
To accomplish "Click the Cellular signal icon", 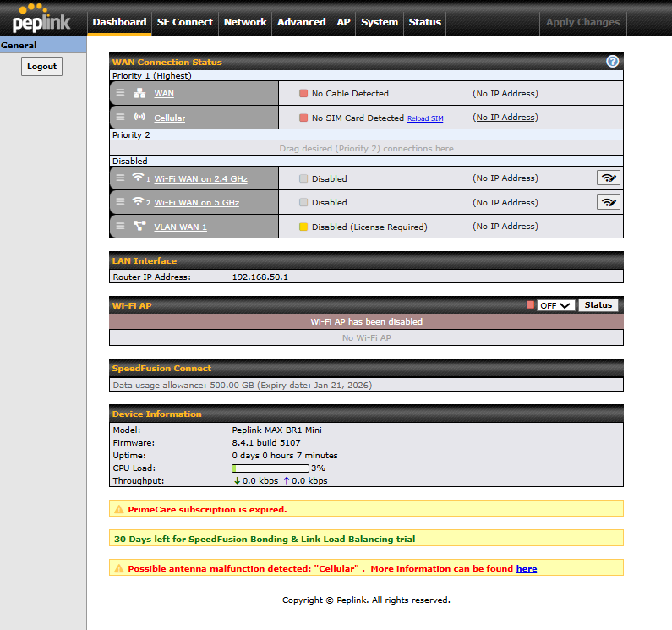I will [139, 117].
